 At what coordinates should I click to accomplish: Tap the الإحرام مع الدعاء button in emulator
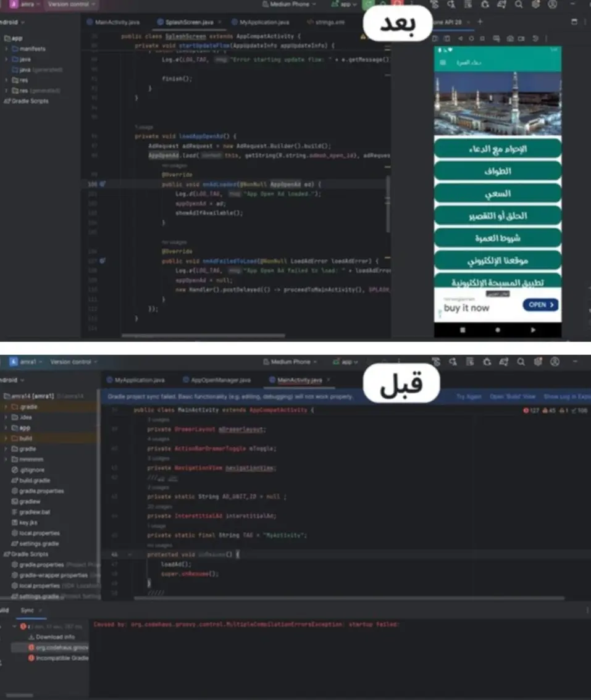coord(498,149)
